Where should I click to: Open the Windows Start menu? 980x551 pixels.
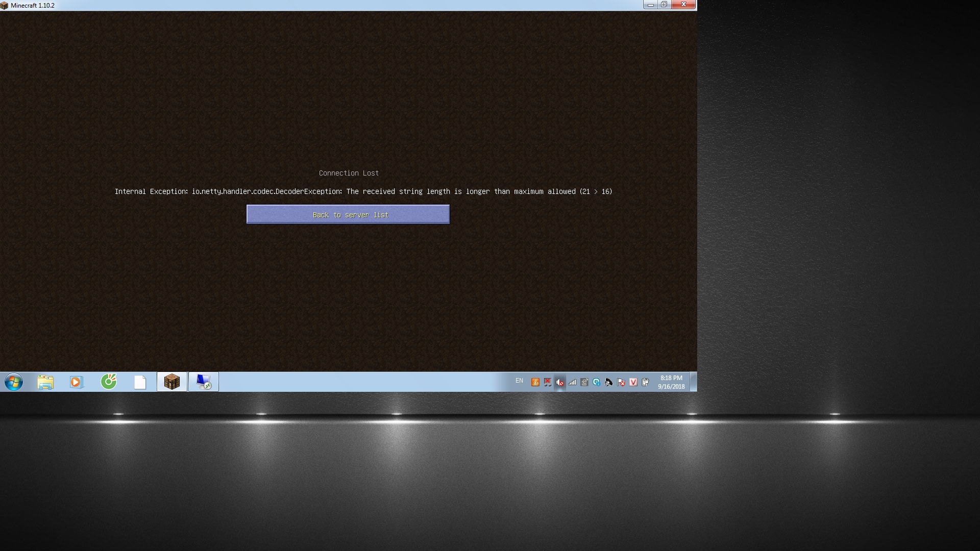tap(14, 382)
